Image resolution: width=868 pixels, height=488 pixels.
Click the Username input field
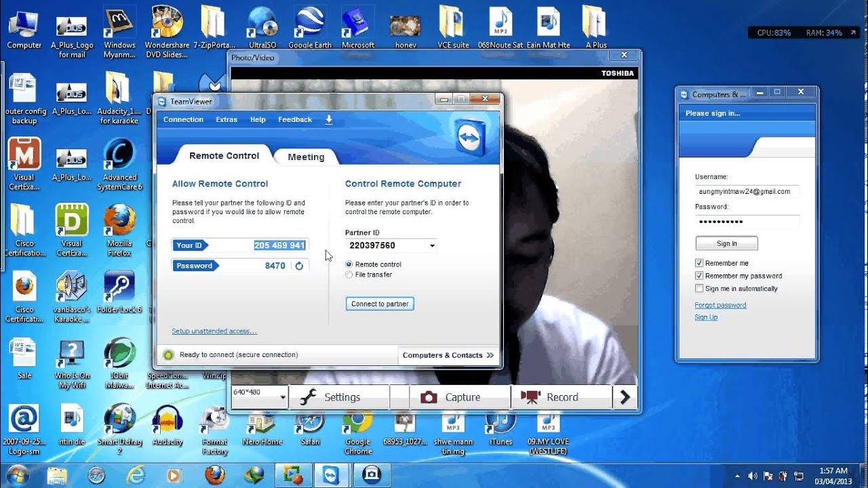[747, 191]
